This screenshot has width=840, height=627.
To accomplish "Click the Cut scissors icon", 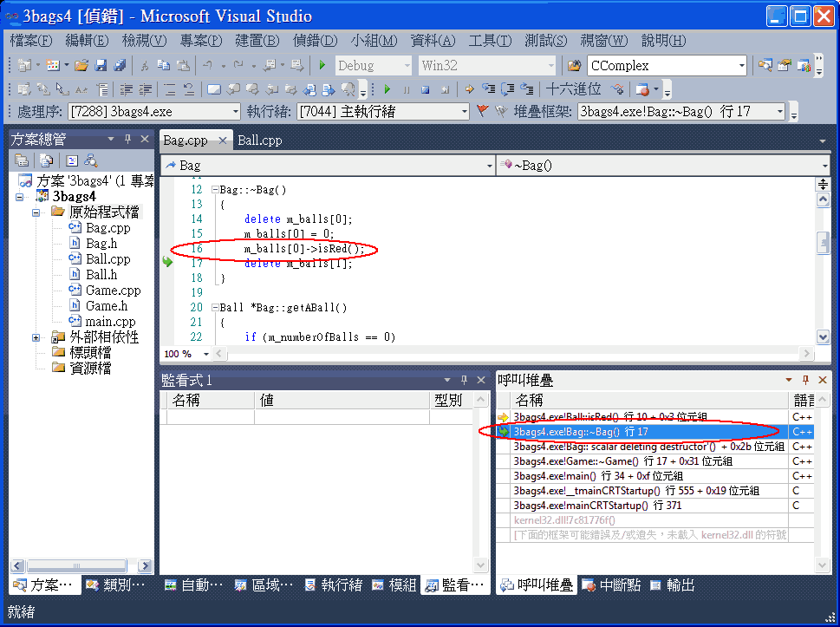I will 145,65.
